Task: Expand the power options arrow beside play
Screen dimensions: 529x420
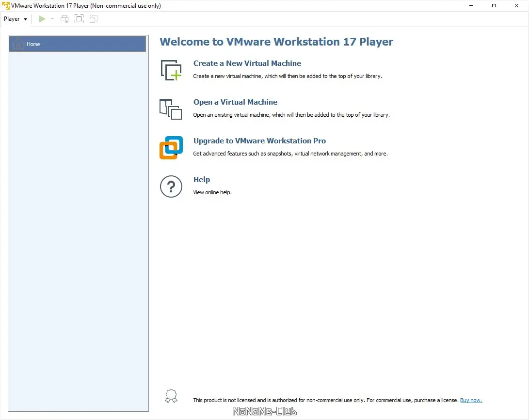Action: (52, 19)
